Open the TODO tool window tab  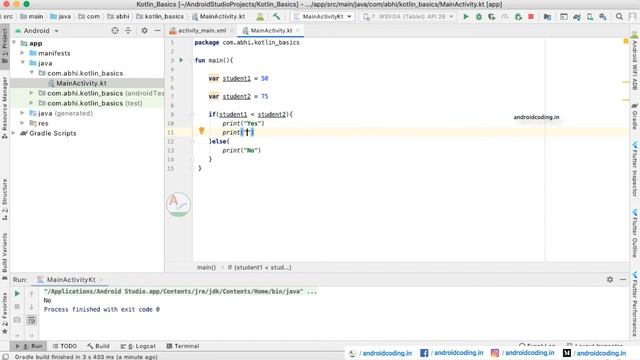point(65,346)
